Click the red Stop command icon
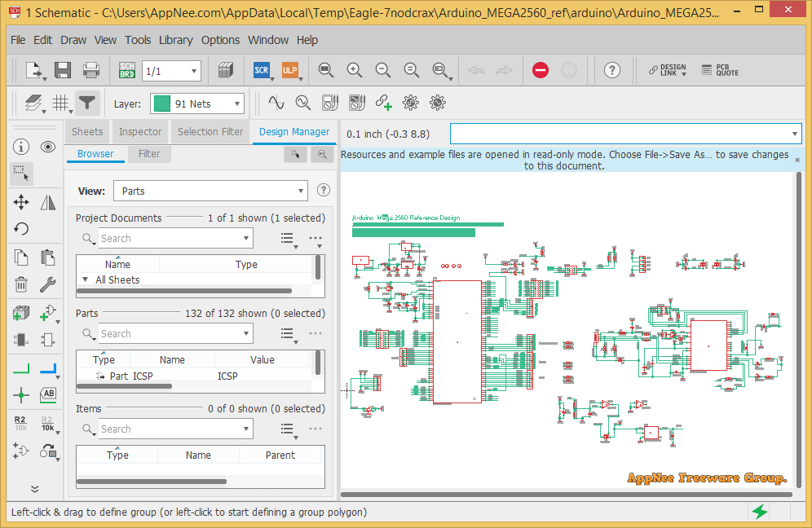The image size is (812, 528). (x=541, y=70)
